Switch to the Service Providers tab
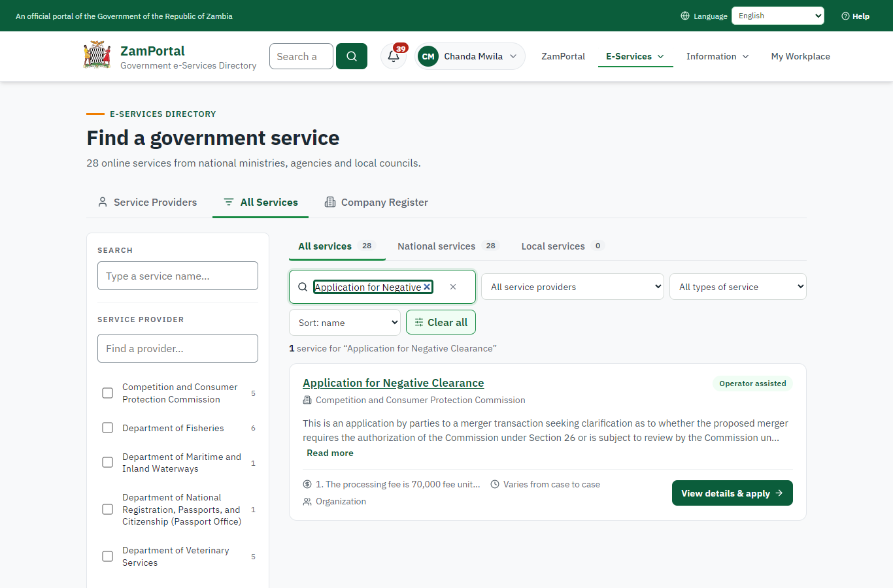This screenshot has height=588, width=893. [x=148, y=203]
